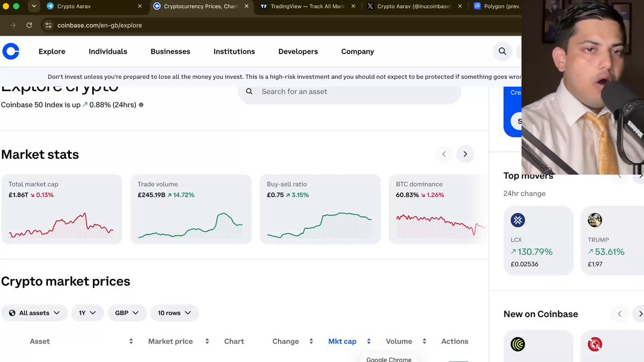Click the sort arrows beside Asset
The width and height of the screenshot is (644, 362).
tap(131, 341)
